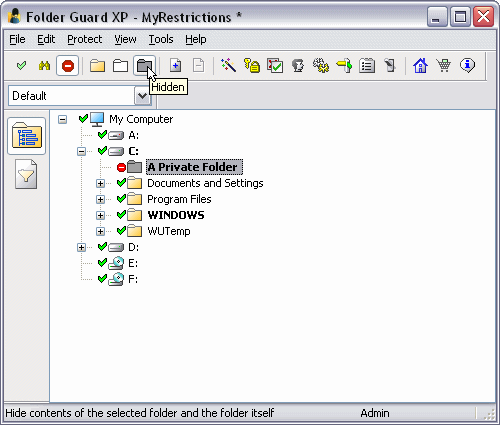Click the key and padlock Passwords icon
Image resolution: width=500 pixels, height=425 pixels.
(252, 65)
